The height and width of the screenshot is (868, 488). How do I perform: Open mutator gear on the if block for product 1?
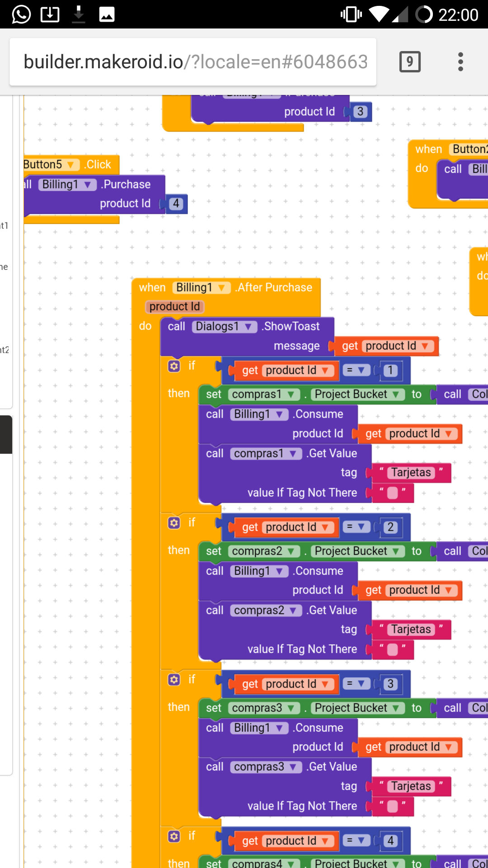click(174, 366)
